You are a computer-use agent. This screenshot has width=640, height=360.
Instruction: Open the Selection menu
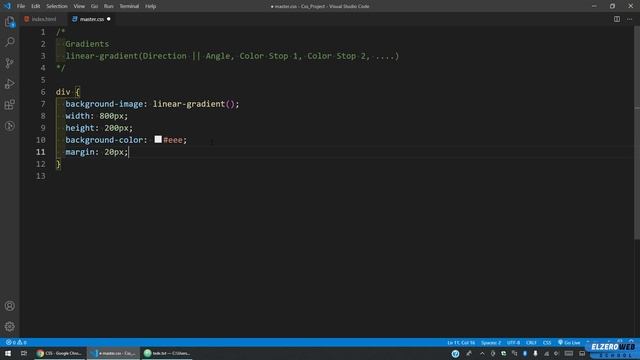(x=57, y=6)
